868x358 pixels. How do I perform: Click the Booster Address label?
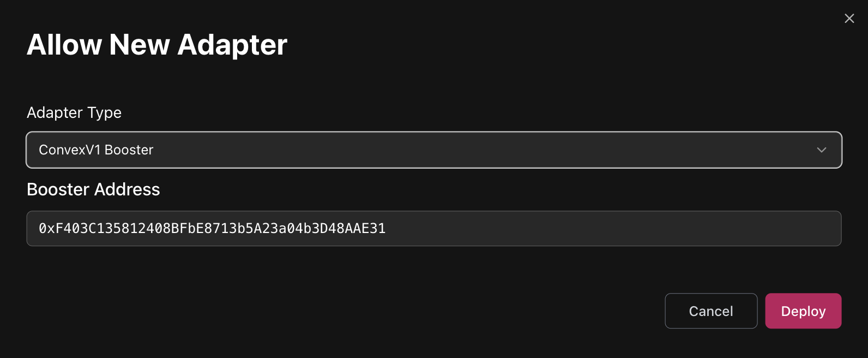point(93,189)
